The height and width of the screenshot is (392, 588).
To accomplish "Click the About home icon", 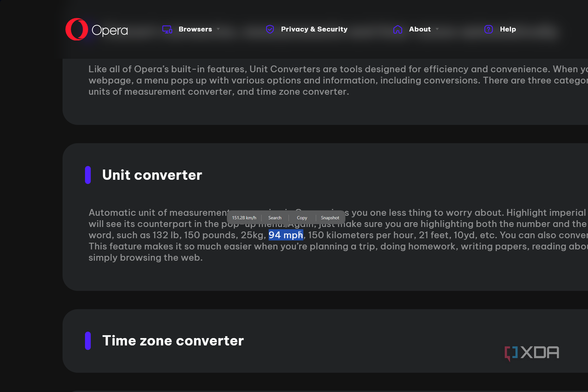I will tap(398, 29).
